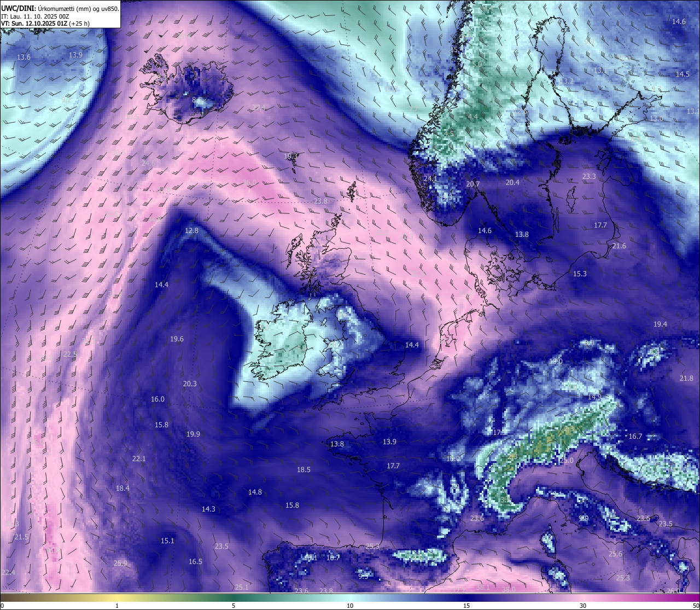
Task: Click the 22.5 value label
Action: 70,355
